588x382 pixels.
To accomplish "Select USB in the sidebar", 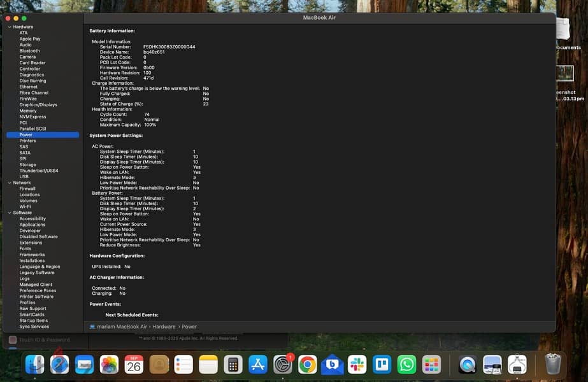I will click(x=24, y=177).
